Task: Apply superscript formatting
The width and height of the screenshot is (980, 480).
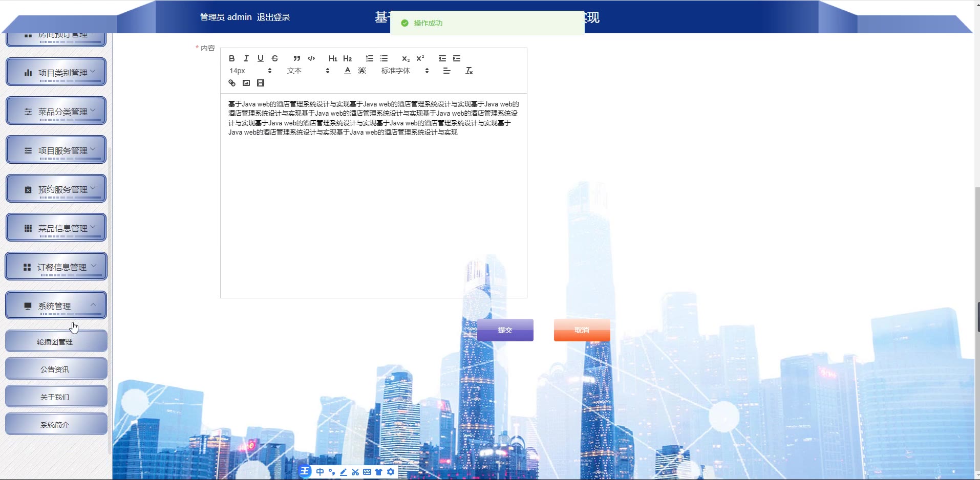Action: pos(420,58)
